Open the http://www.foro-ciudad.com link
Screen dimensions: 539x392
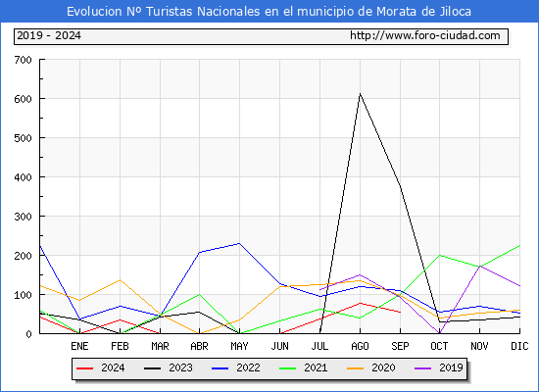click(425, 35)
